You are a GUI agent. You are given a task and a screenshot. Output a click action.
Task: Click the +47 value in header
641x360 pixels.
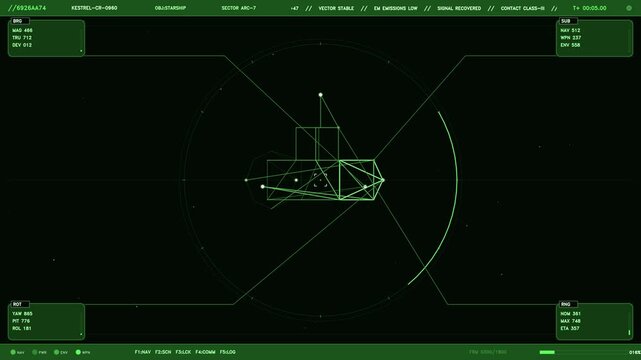tap(294, 8)
